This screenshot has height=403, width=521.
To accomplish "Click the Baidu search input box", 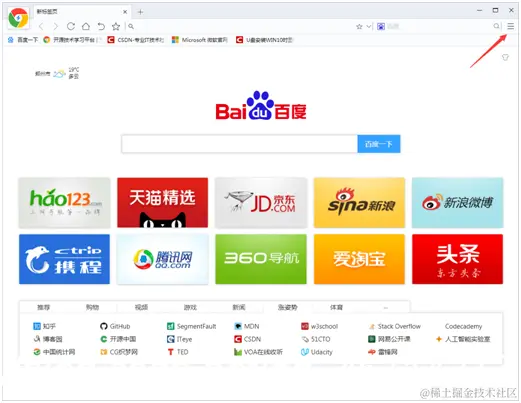I will click(239, 144).
